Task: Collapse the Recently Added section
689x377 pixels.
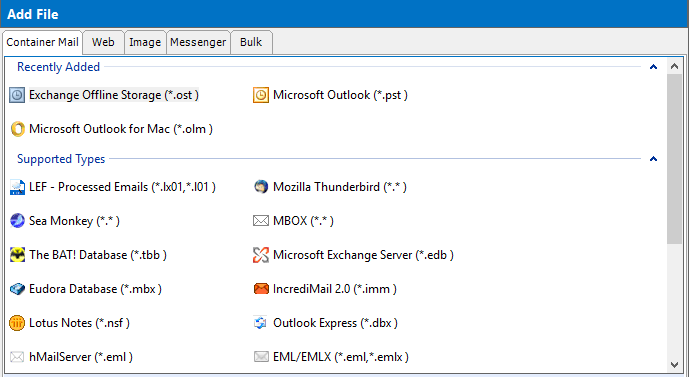Action: (x=653, y=67)
